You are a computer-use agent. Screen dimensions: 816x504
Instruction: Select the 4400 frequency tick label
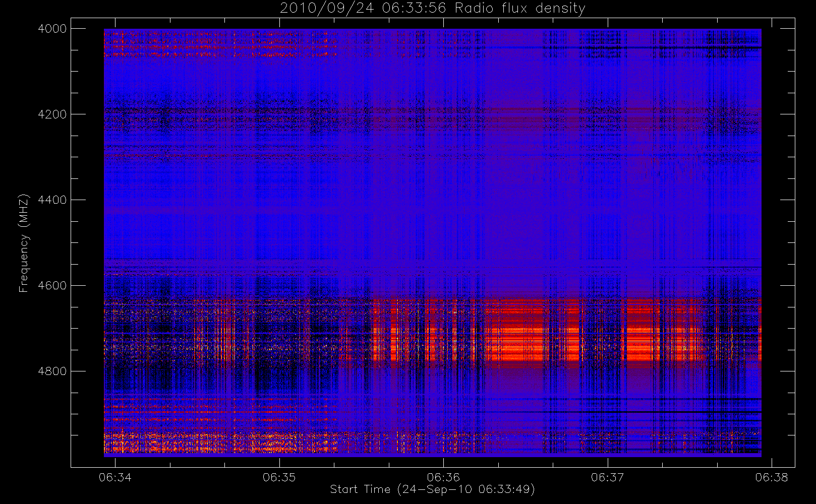tap(52, 200)
